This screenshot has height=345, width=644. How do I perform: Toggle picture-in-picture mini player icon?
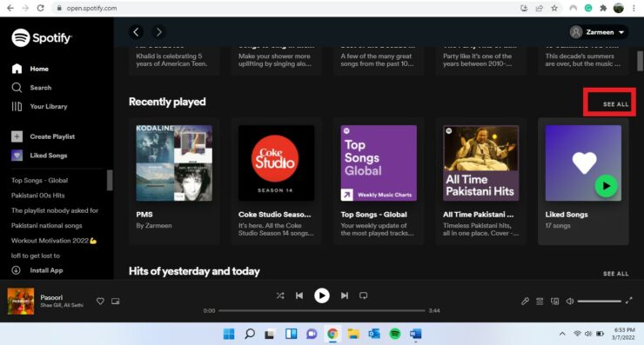tap(116, 301)
